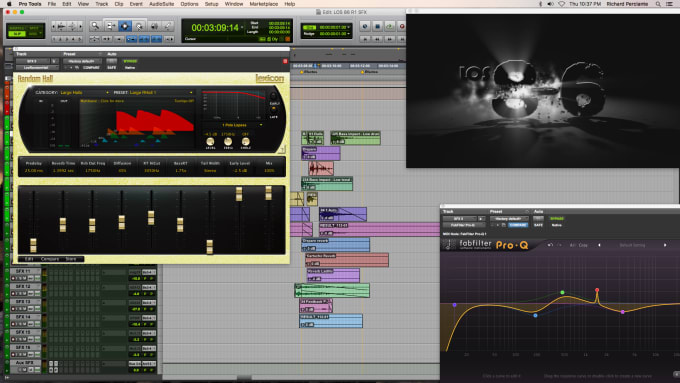Open Notification Center list icon
Viewport: 680px width, 383px height.
(x=670, y=4)
